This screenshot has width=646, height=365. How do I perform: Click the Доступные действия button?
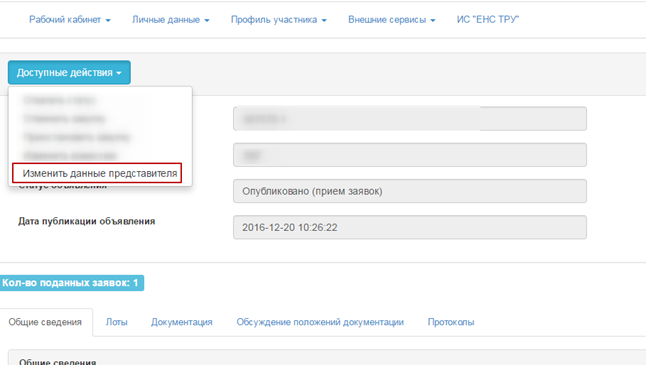click(x=69, y=73)
